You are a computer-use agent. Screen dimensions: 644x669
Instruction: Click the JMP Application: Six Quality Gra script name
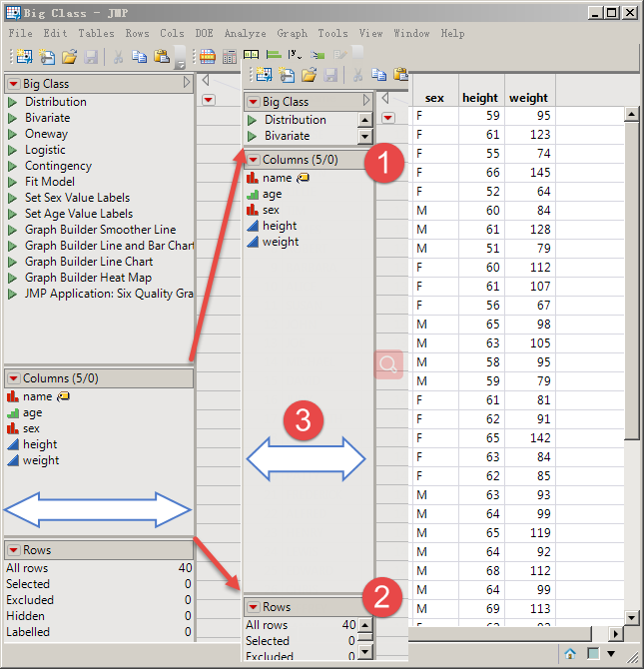coord(109,294)
